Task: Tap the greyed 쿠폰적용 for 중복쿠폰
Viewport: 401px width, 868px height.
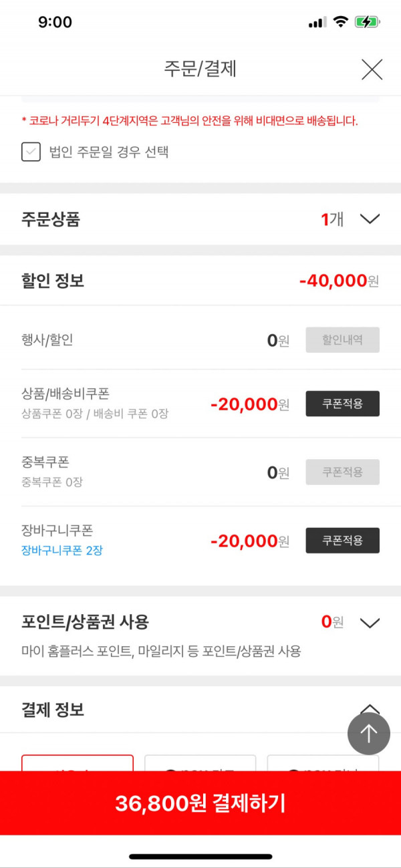Action: pos(343,472)
